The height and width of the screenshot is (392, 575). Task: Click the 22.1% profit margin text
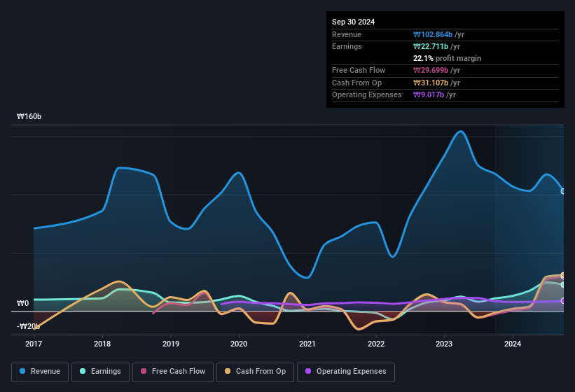447,58
